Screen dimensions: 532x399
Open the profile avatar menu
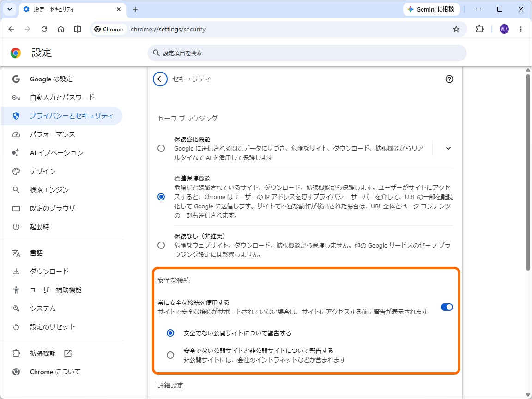coord(504,29)
